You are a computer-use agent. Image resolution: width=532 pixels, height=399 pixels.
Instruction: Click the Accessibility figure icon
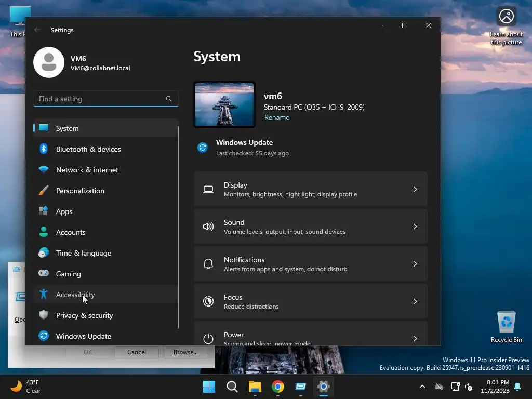click(x=44, y=294)
